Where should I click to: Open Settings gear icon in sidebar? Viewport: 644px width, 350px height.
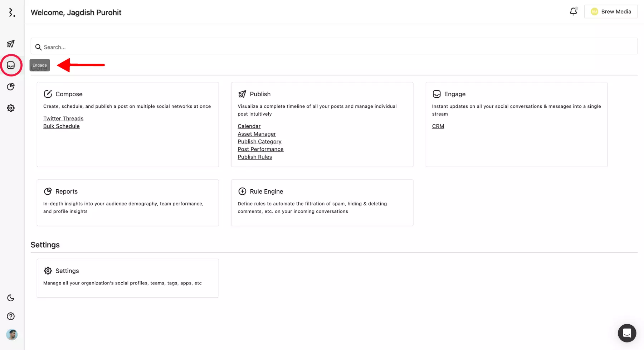click(x=11, y=108)
